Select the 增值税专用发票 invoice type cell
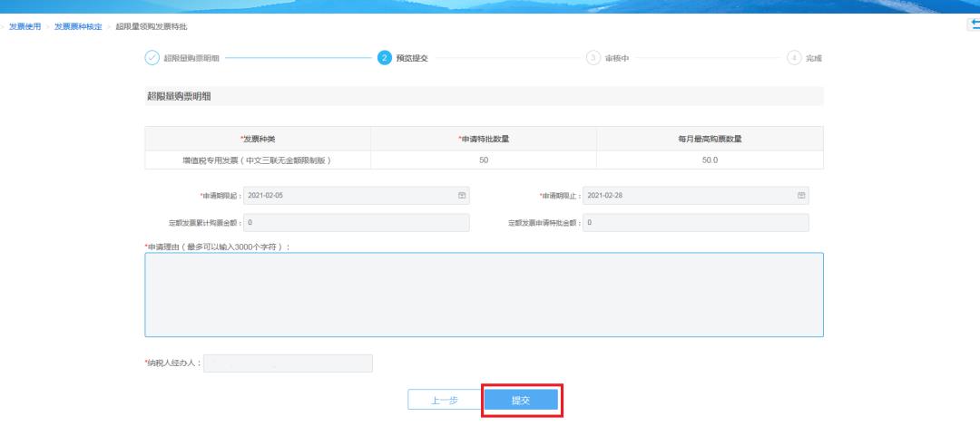The height and width of the screenshot is (426, 980). [x=258, y=160]
